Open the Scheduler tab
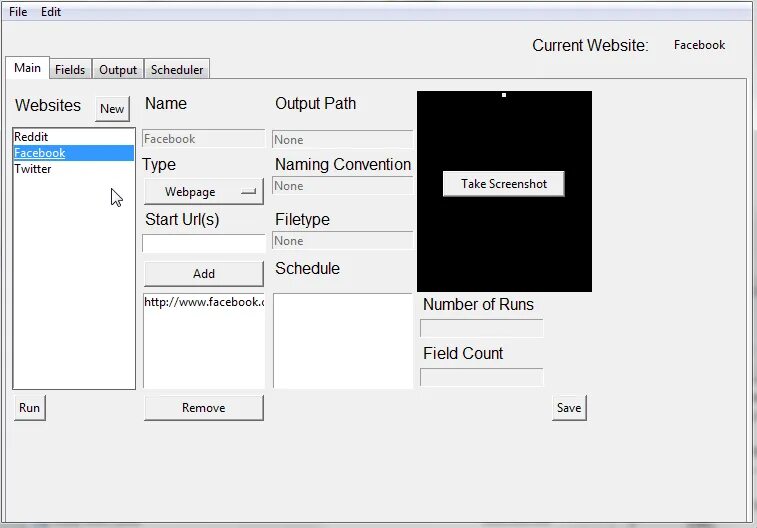757x528 pixels. pyautogui.click(x=177, y=69)
